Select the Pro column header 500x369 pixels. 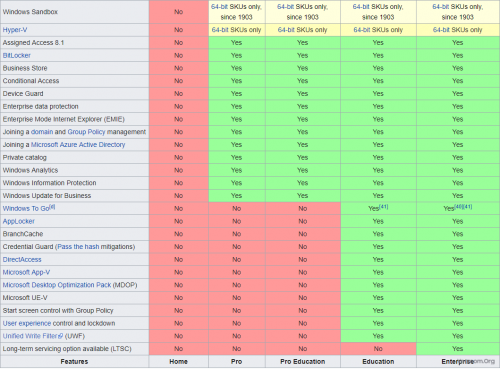236,362
